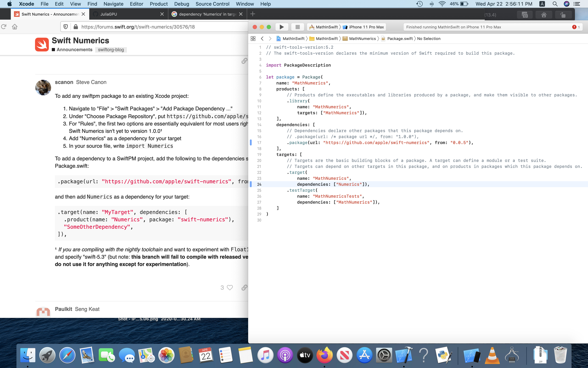Image resolution: width=588 pixels, height=368 pixels.
Task: Open the Xcode File menu
Action: pyautogui.click(x=44, y=4)
